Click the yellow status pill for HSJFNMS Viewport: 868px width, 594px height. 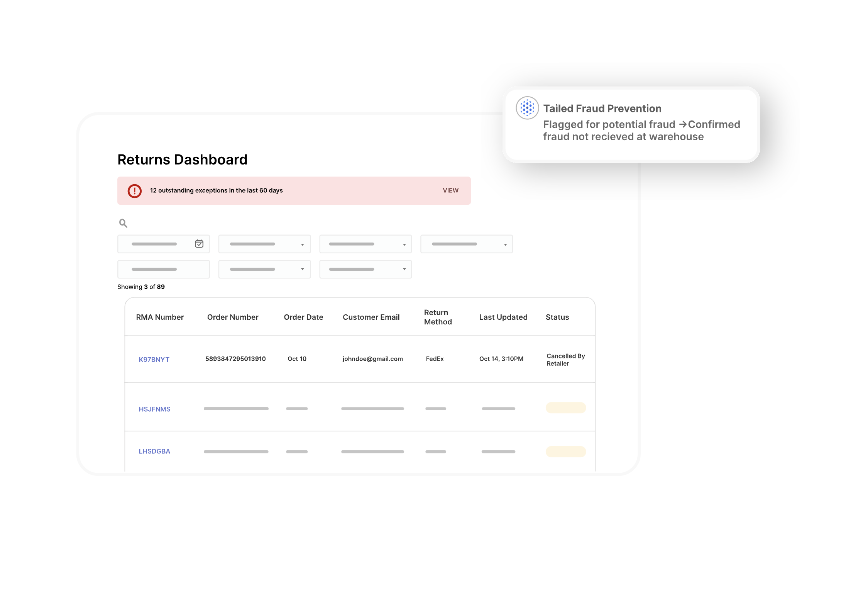[x=565, y=408]
